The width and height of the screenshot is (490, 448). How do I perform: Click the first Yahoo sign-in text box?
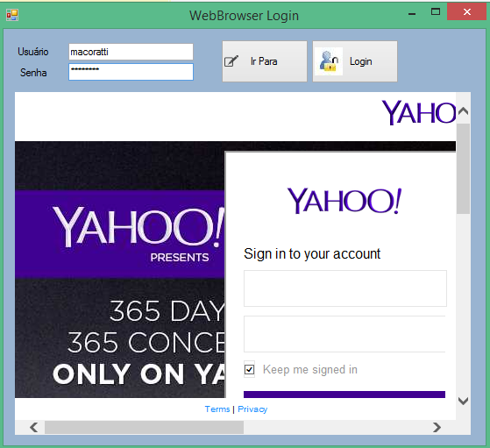pyautogui.click(x=345, y=288)
